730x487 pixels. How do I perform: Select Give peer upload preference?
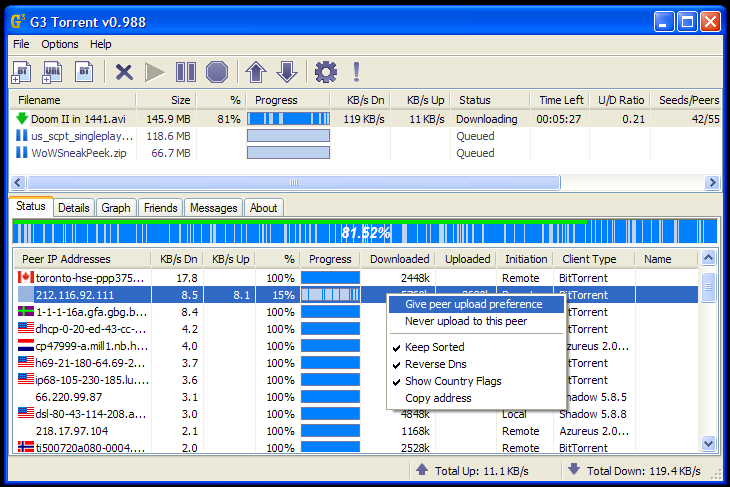click(x=473, y=304)
